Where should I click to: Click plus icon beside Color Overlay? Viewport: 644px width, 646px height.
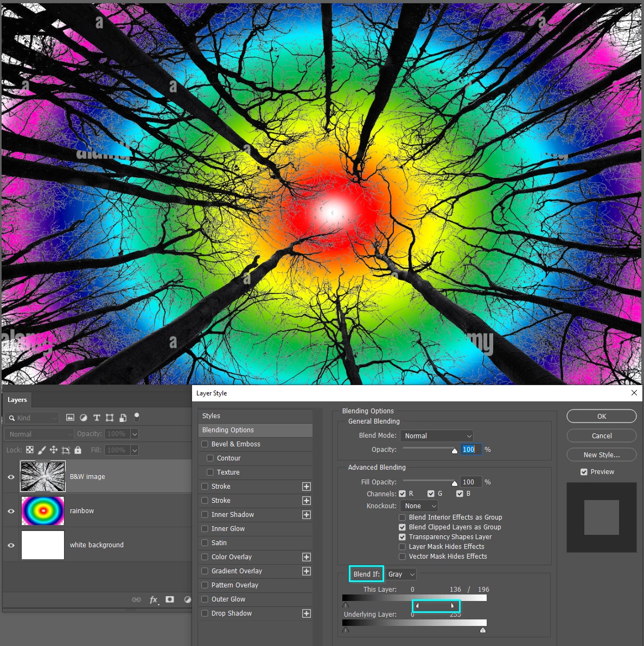click(x=307, y=557)
